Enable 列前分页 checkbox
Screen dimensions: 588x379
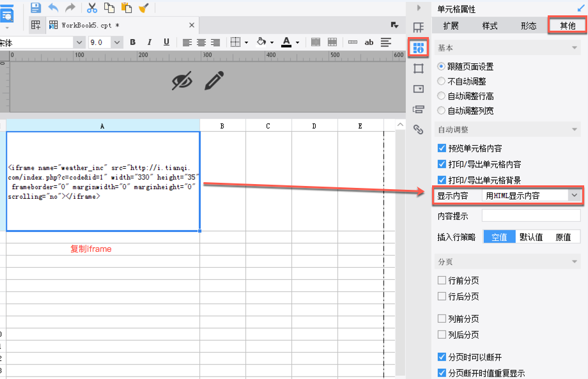pyautogui.click(x=442, y=319)
